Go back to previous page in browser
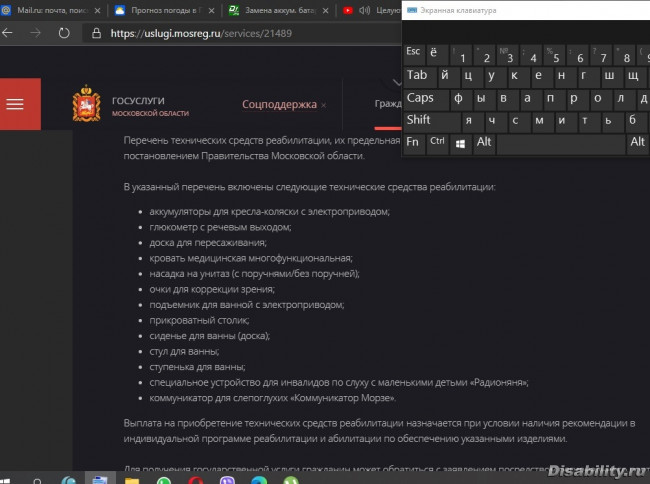The width and height of the screenshot is (650, 484). point(7,33)
